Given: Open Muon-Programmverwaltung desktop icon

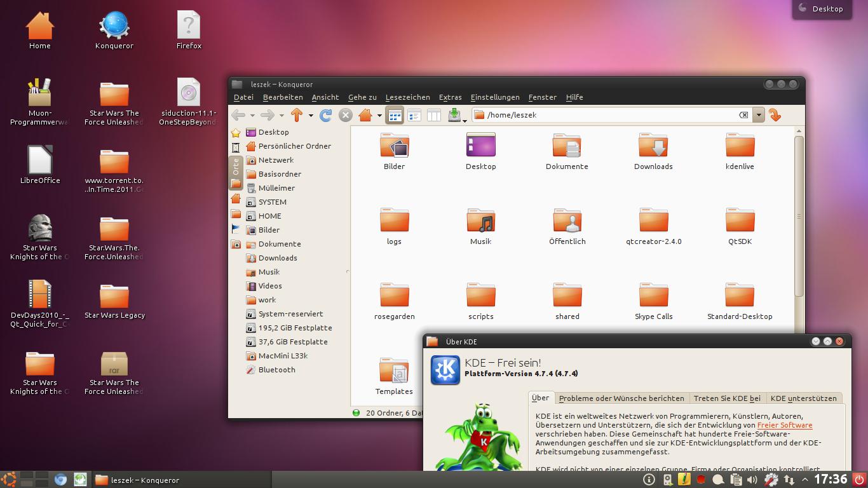Looking at the screenshot, I should [40, 102].
